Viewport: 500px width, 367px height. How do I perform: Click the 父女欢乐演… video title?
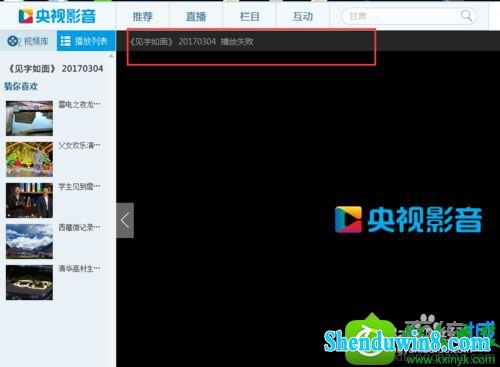point(79,145)
